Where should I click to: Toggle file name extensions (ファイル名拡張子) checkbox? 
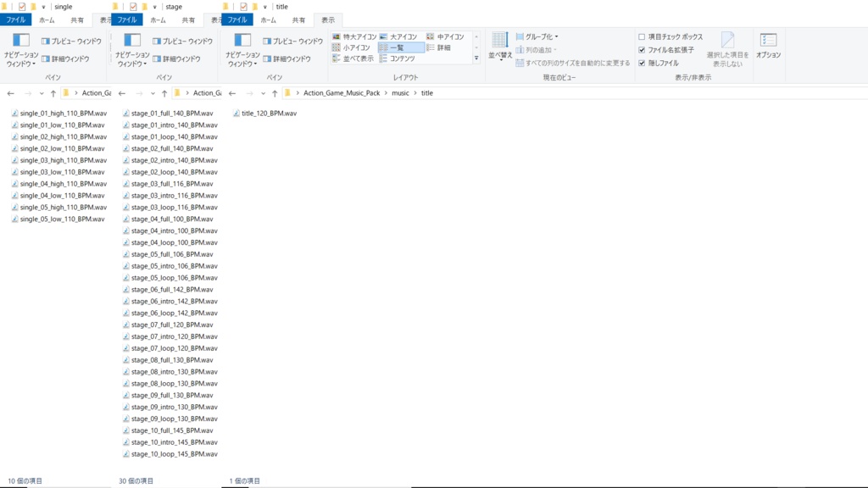[x=666, y=50]
